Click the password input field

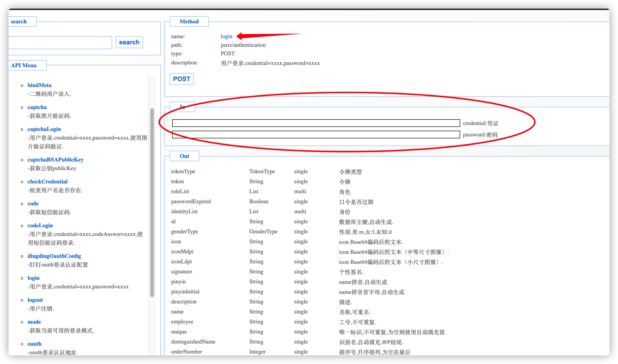[316, 135]
